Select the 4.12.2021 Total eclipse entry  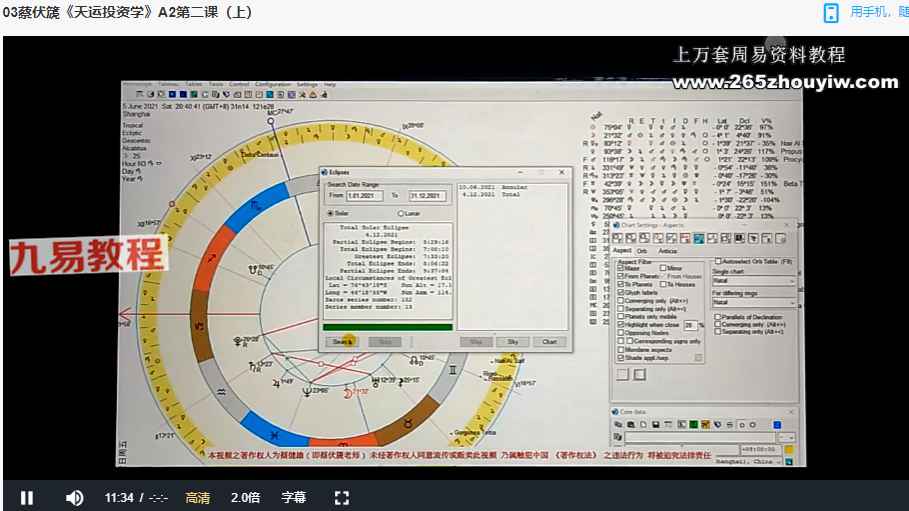[x=491, y=194]
